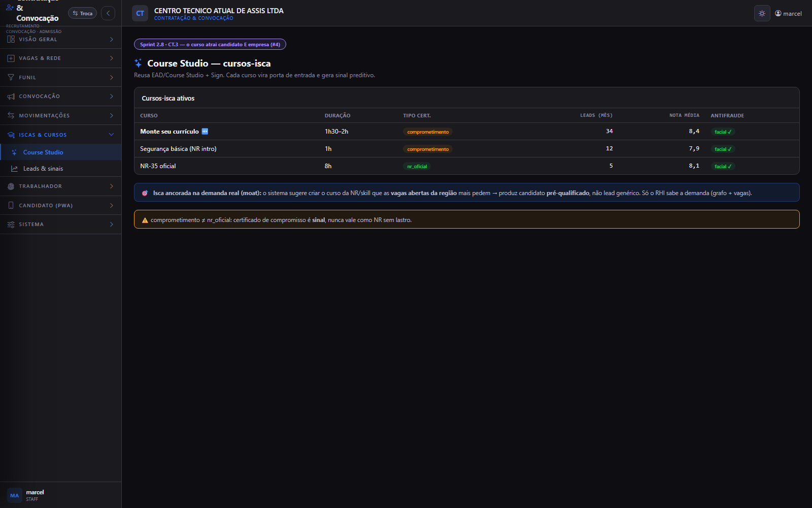Click the Sprint 2.8 CT.3 badge
The image size is (812, 508).
click(x=210, y=44)
